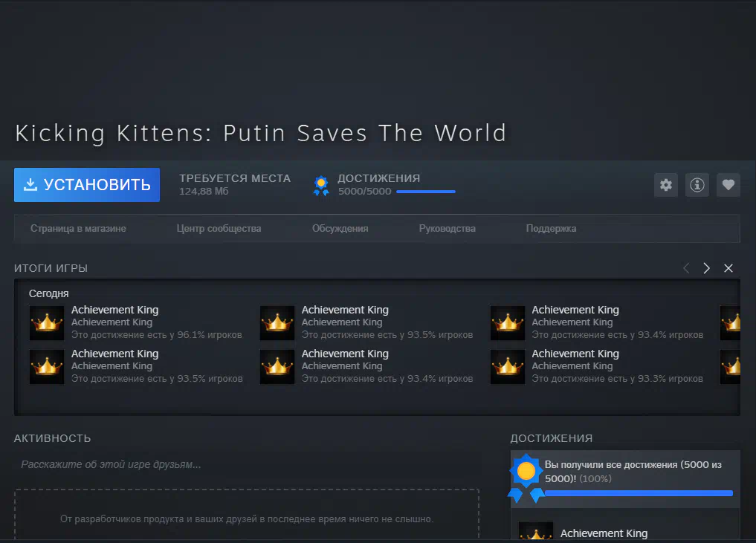The image size is (756, 543).
Task: Click crown icon of bottom-row 93.4% achievement
Action: click(277, 367)
